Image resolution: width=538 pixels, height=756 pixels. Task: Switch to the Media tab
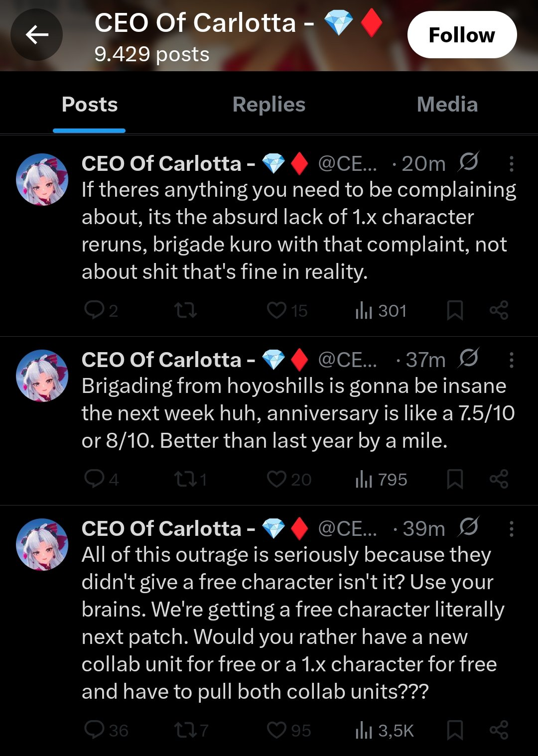point(447,105)
